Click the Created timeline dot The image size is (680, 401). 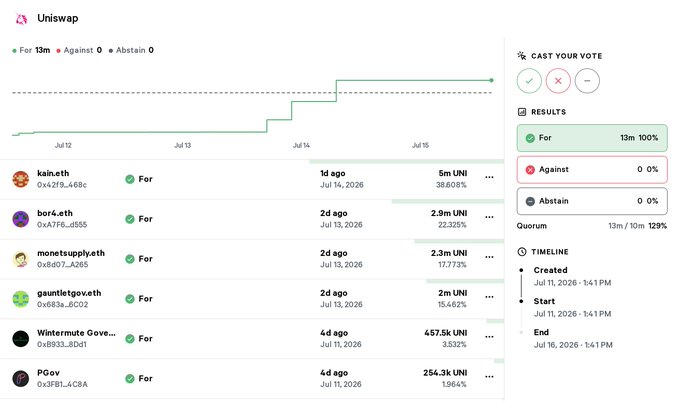click(521, 270)
